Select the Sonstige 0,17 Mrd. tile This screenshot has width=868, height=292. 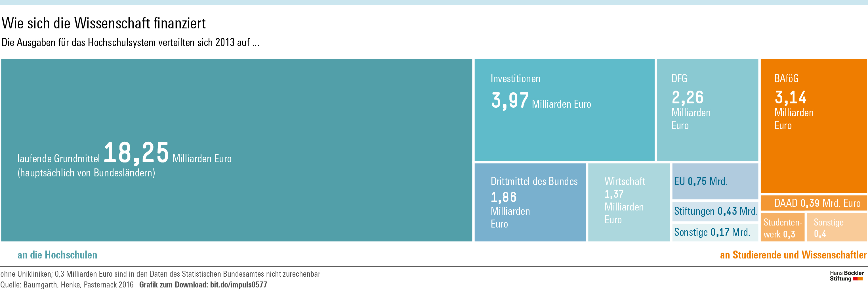(715, 232)
